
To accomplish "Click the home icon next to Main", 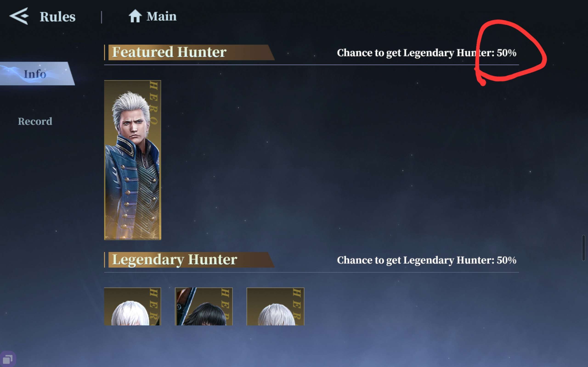I will [135, 16].
